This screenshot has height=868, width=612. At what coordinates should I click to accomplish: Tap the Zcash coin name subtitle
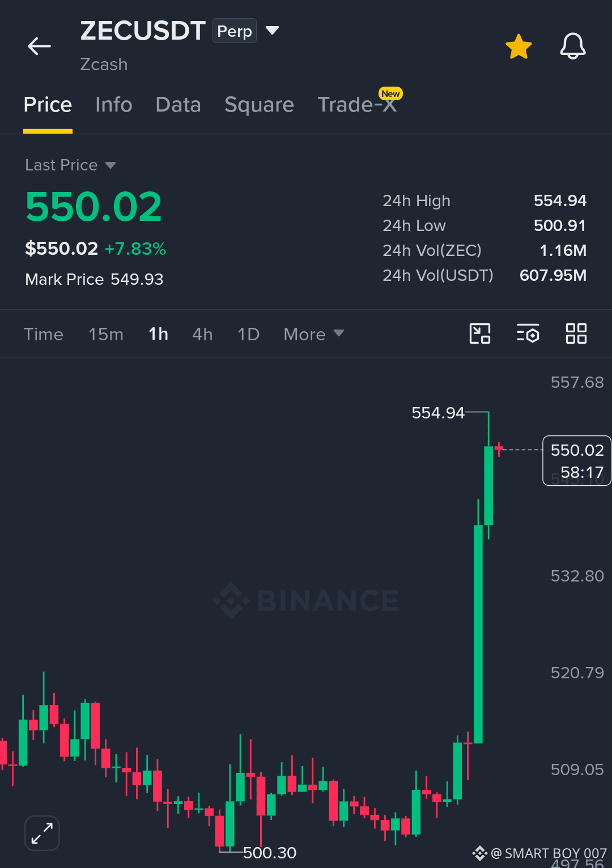click(x=104, y=65)
